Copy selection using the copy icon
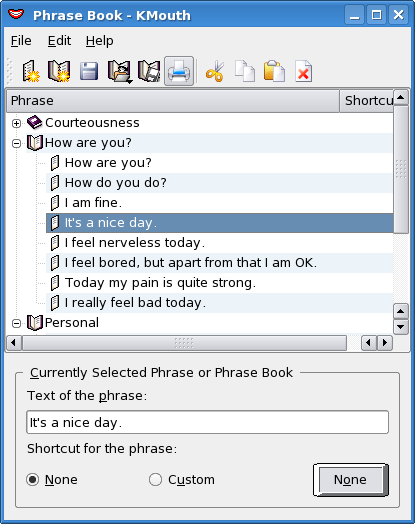The height and width of the screenshot is (524, 415). (x=245, y=71)
